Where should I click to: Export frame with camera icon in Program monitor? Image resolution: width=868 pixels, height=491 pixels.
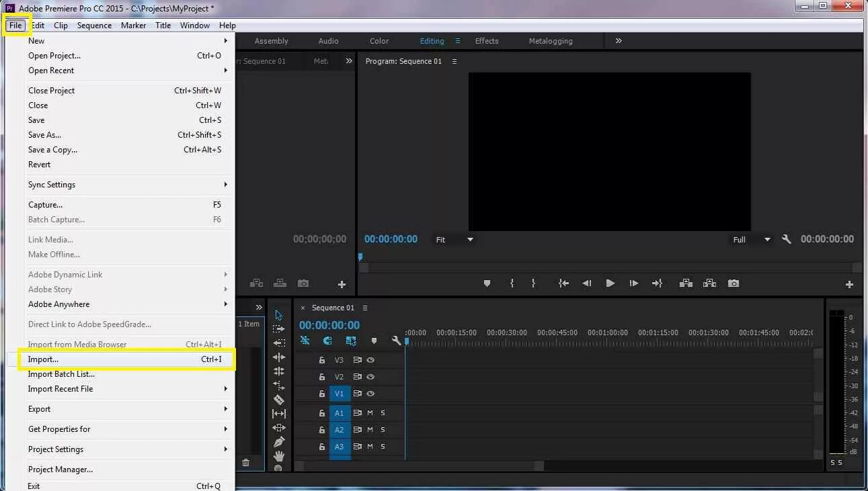734,283
